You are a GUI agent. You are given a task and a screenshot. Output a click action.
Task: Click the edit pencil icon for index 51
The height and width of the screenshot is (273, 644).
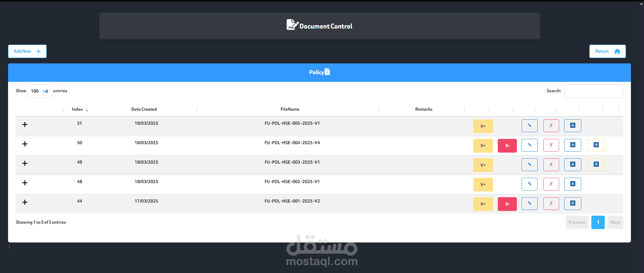click(529, 126)
